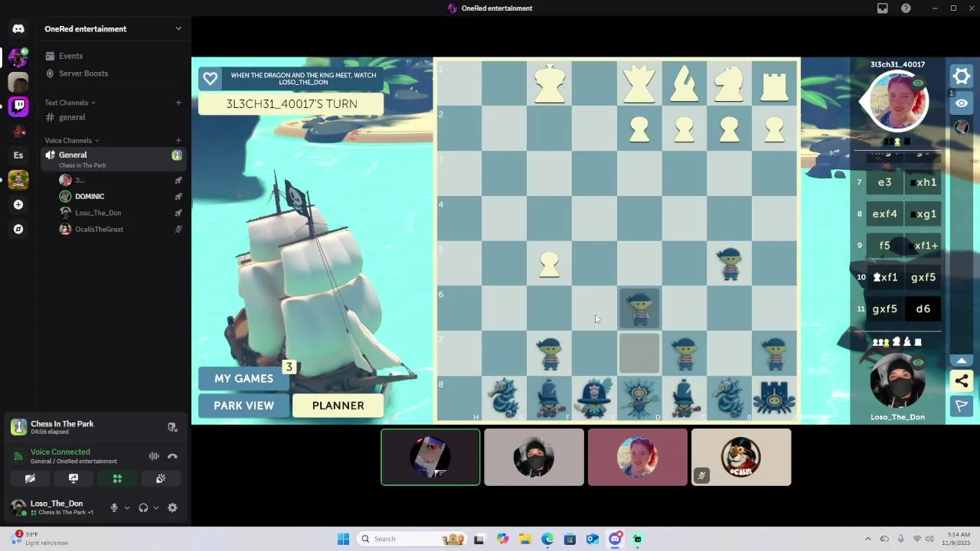Click OcalisTheGreat in voice channel list
This screenshot has width=980, height=551.
coord(99,230)
